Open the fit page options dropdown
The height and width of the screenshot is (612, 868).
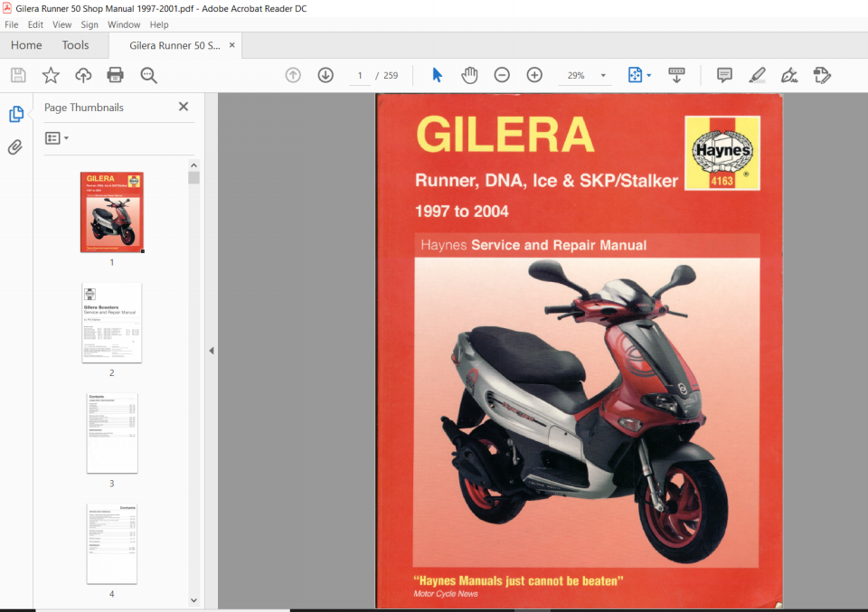[648, 76]
